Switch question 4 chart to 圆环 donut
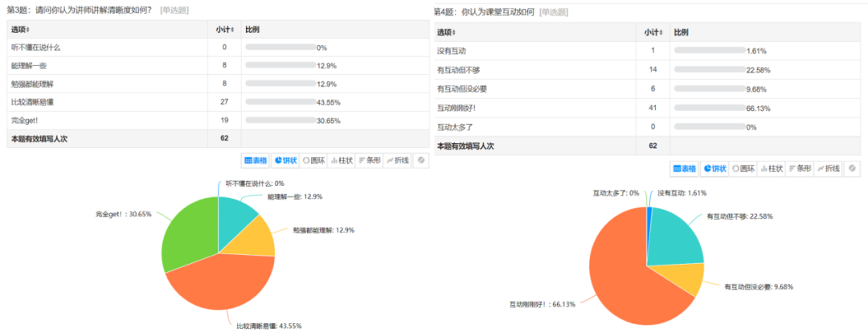 (x=743, y=169)
